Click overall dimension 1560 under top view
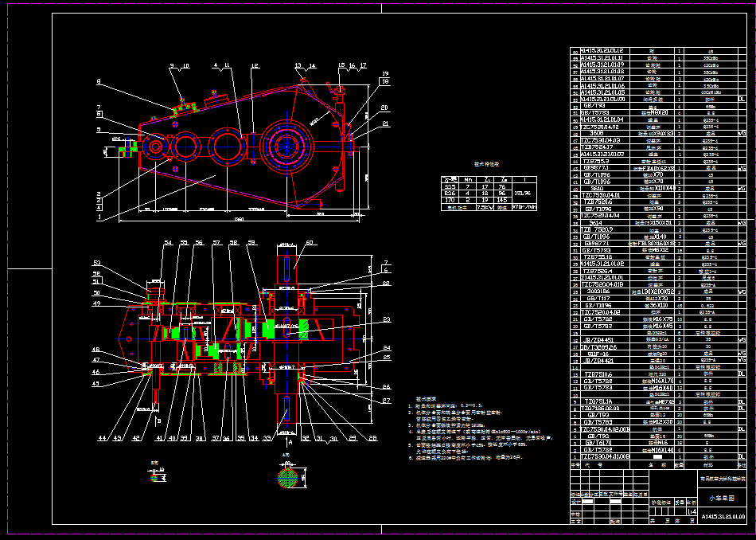 point(240,220)
